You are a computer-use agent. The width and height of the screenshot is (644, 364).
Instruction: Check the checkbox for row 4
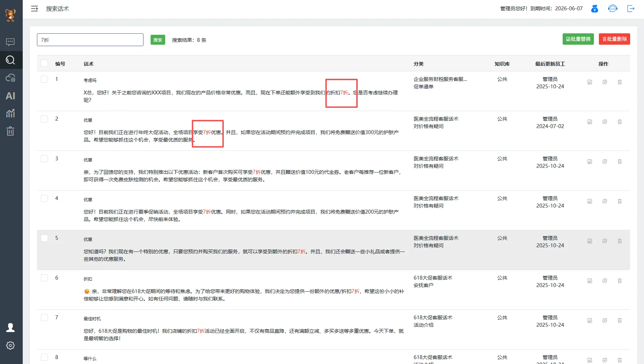tap(44, 198)
